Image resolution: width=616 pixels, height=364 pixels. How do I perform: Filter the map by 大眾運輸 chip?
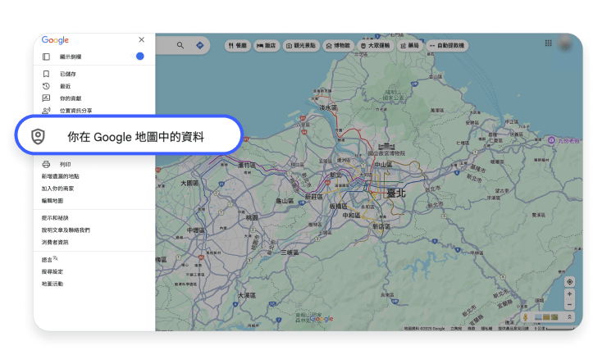(x=375, y=46)
